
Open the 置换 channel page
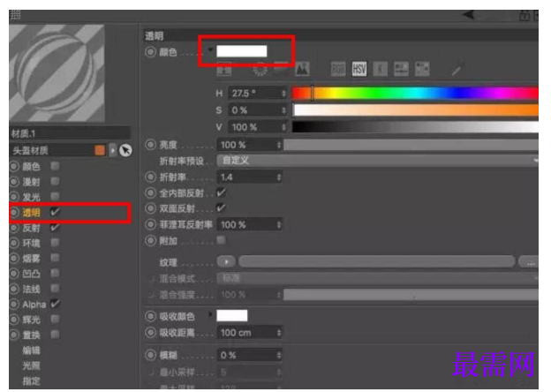click(31, 335)
